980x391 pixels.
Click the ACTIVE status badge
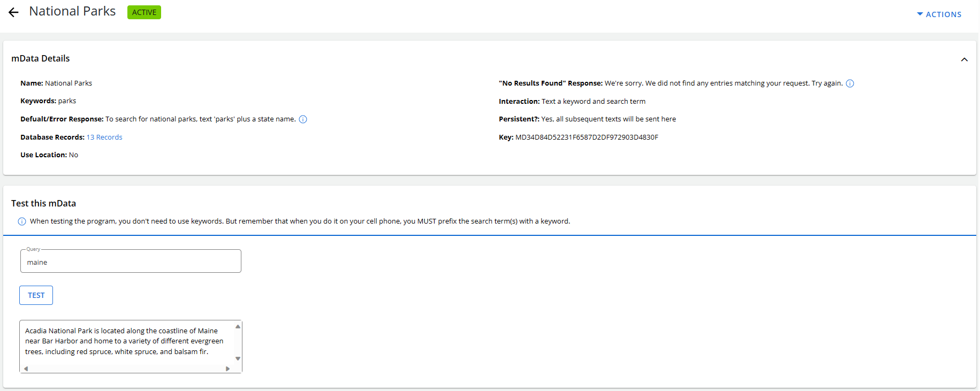pos(144,12)
